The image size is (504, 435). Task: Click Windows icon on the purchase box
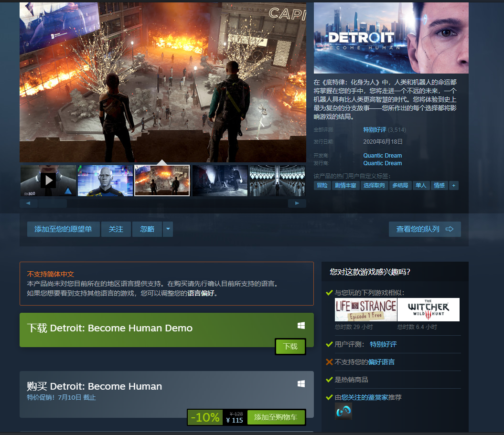(301, 383)
